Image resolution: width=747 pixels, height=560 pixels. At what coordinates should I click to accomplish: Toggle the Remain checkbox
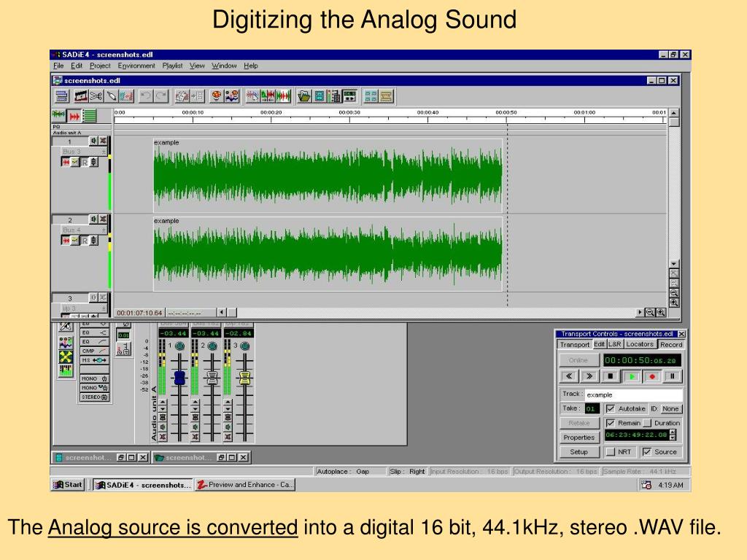[611, 423]
